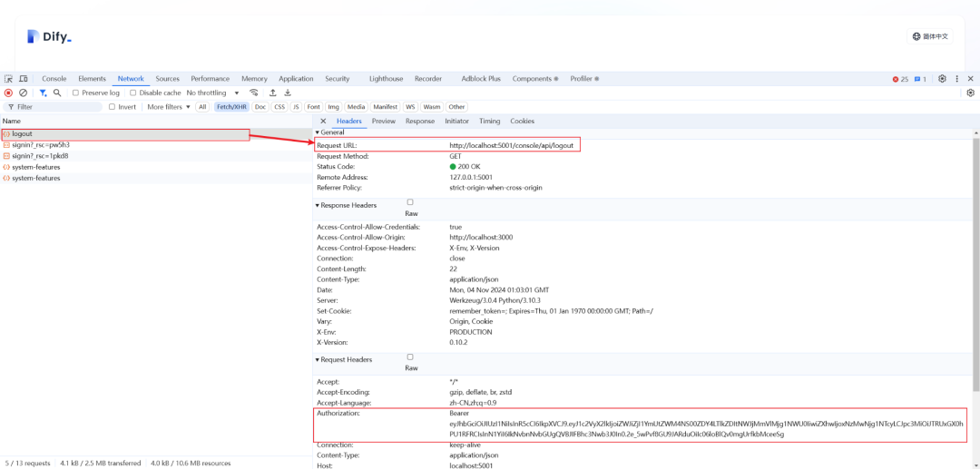Clear the network log
The width and height of the screenshot is (980, 469).
tap(23, 93)
